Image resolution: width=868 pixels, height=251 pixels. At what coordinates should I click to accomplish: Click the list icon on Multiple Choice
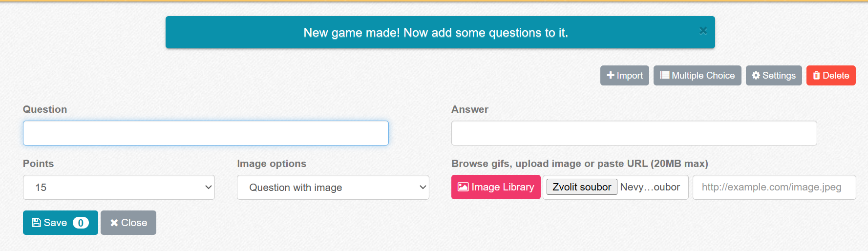coord(664,75)
